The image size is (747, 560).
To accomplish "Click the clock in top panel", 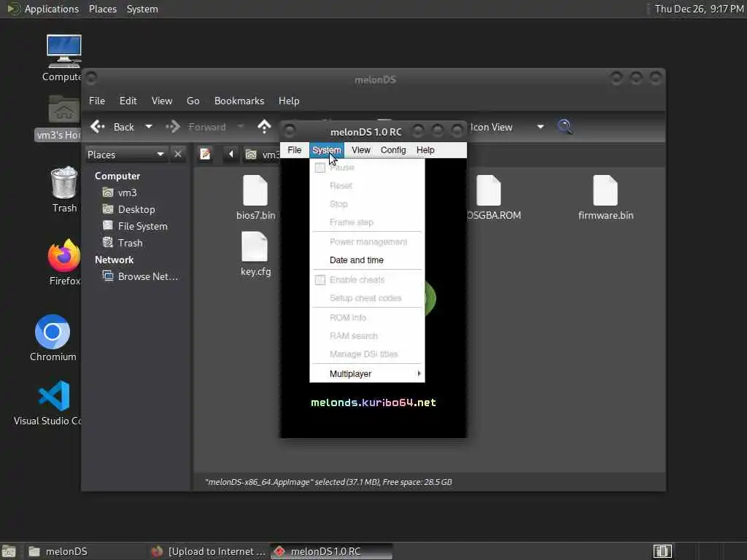I will pyautogui.click(x=699, y=9).
